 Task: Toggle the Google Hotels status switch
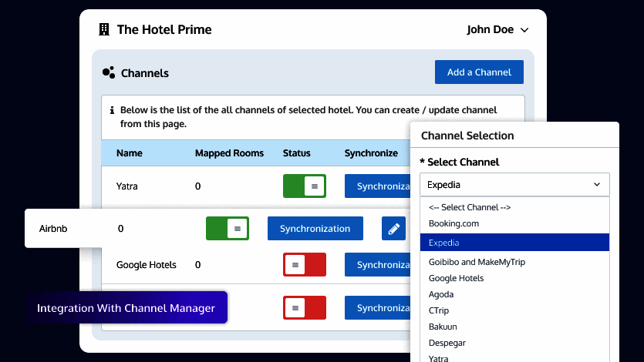point(304,265)
